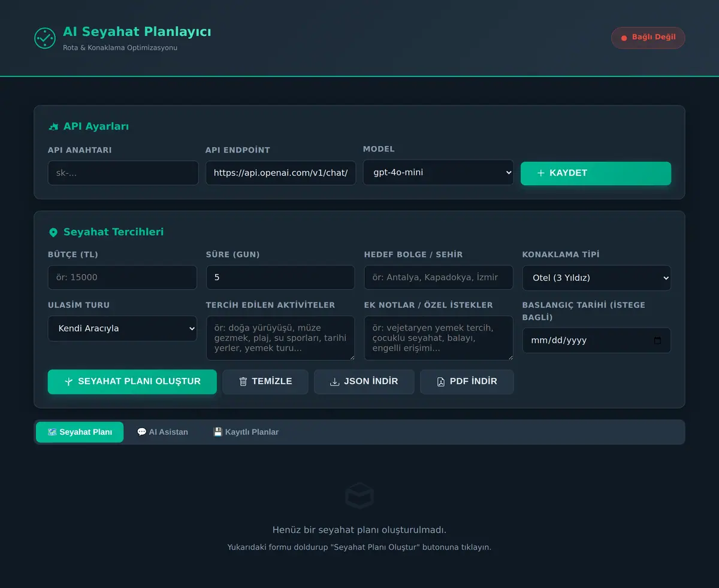Click the TEMİZLE button

(x=265, y=381)
